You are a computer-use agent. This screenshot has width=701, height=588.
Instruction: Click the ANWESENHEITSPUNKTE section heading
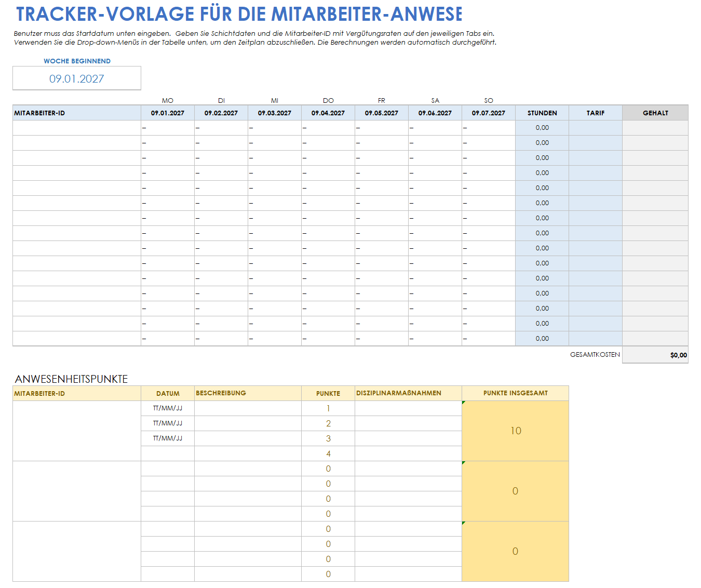(71, 379)
